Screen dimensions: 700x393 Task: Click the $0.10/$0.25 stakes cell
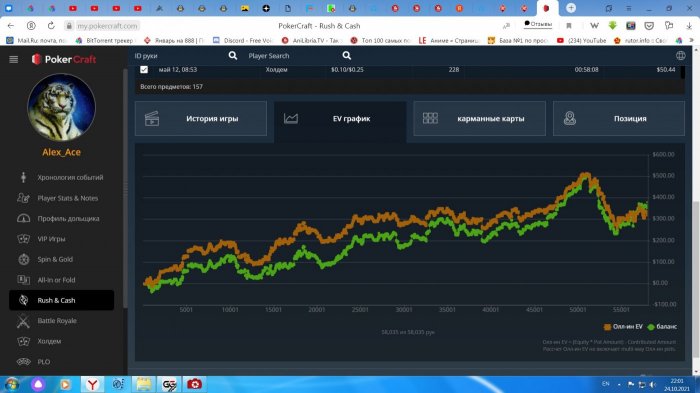[x=347, y=70]
